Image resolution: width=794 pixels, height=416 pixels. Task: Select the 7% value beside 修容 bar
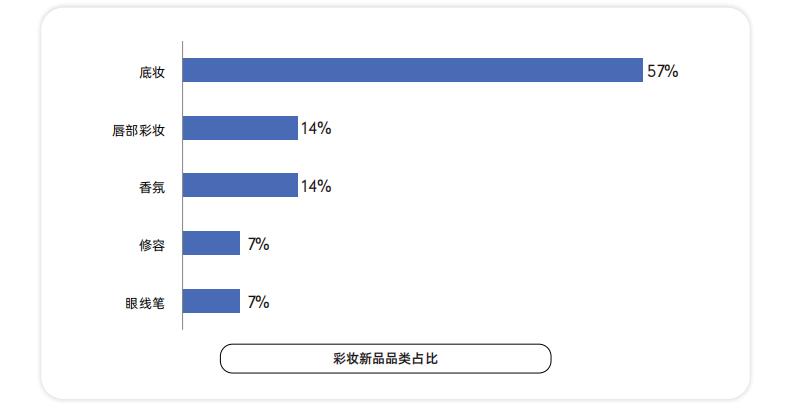click(258, 243)
